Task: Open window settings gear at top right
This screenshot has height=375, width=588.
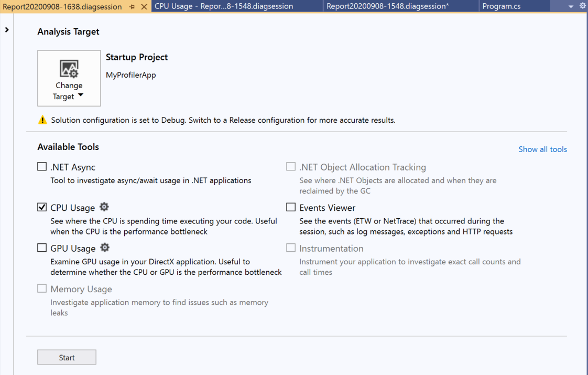Action: [582, 6]
